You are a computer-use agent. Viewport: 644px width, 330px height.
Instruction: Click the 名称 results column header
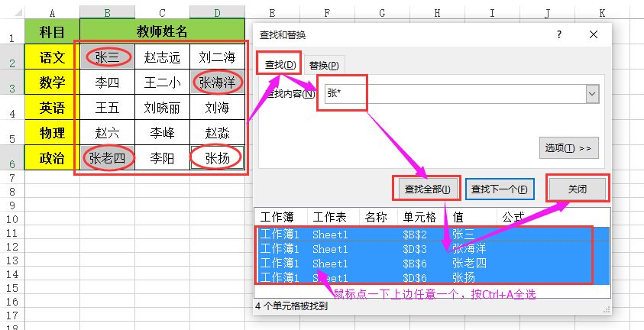click(x=378, y=217)
